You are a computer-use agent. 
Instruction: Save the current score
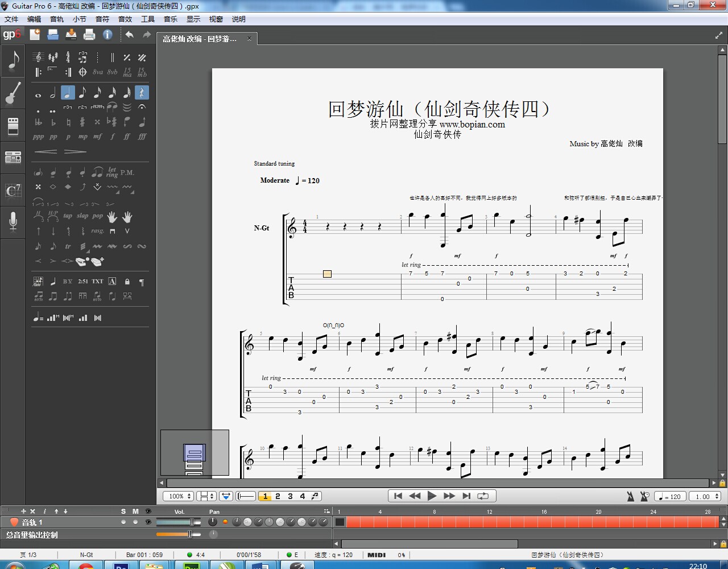[71, 35]
